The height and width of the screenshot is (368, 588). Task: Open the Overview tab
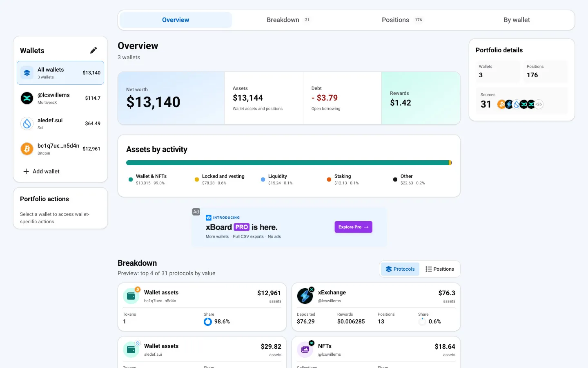click(176, 20)
